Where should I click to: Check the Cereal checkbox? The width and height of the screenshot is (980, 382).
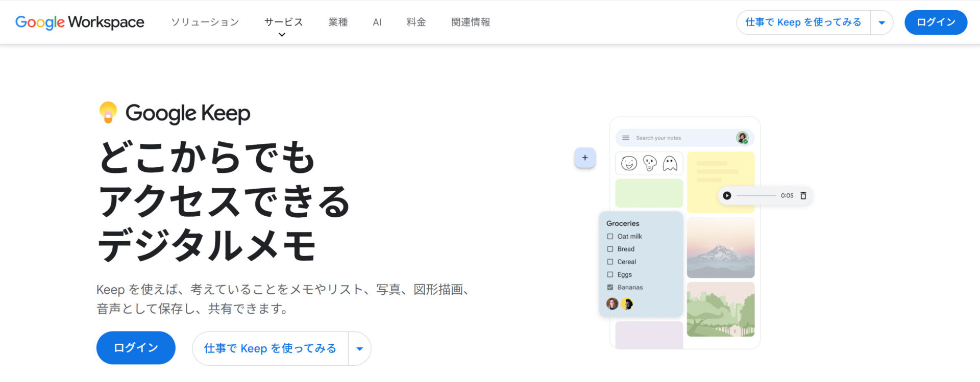[610, 262]
